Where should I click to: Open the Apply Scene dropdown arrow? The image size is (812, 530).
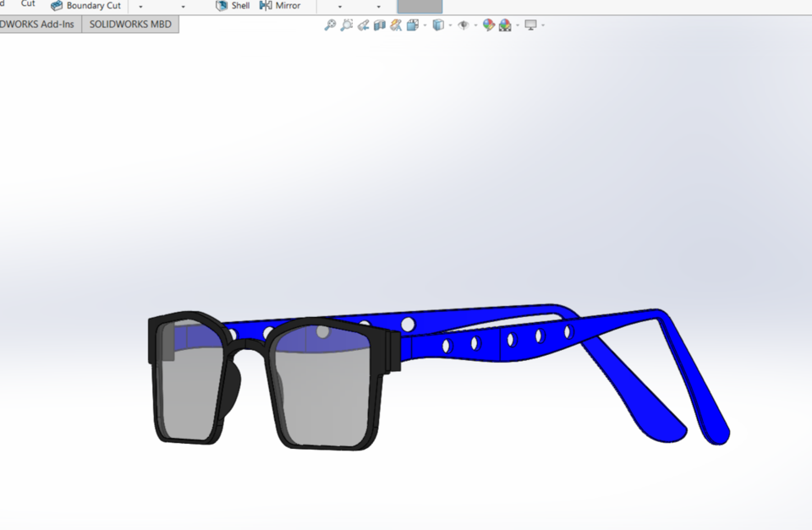pyautogui.click(x=517, y=25)
